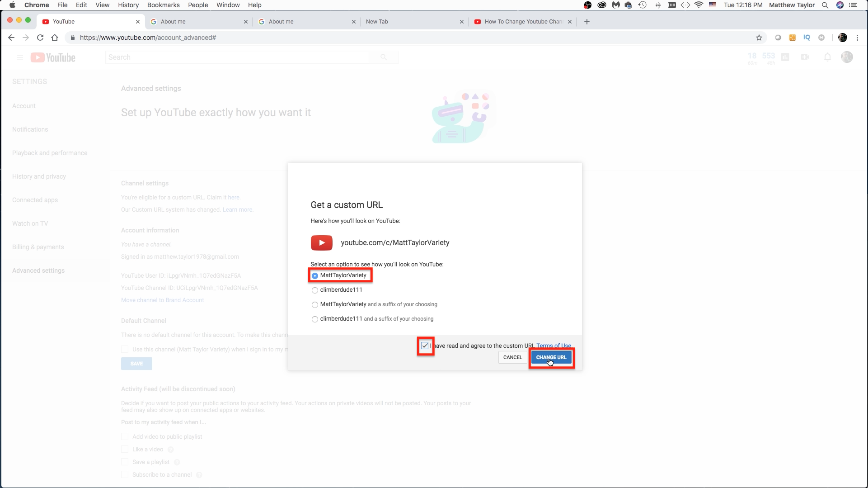Close the New Tab browser tab
The image size is (868, 488).
461,21
